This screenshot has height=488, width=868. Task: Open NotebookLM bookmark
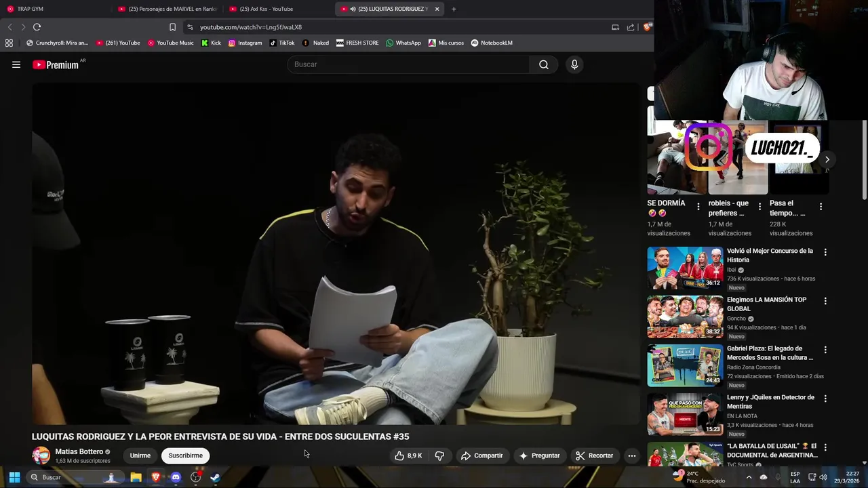(492, 43)
